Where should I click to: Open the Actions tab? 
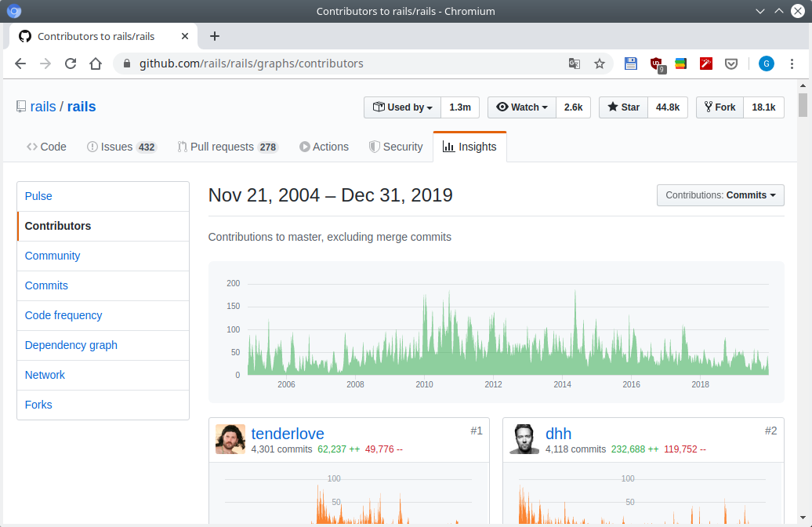[324, 147]
